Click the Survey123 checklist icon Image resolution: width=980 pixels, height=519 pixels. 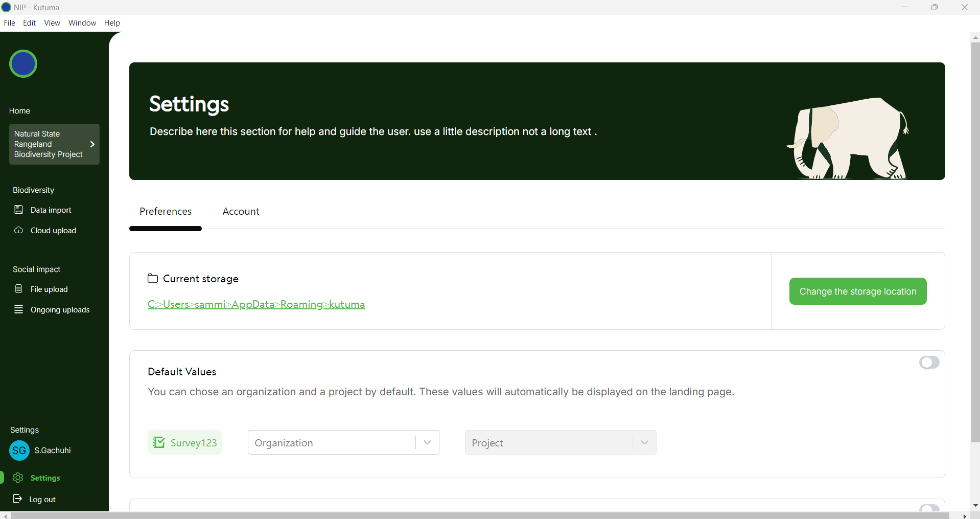pos(159,442)
